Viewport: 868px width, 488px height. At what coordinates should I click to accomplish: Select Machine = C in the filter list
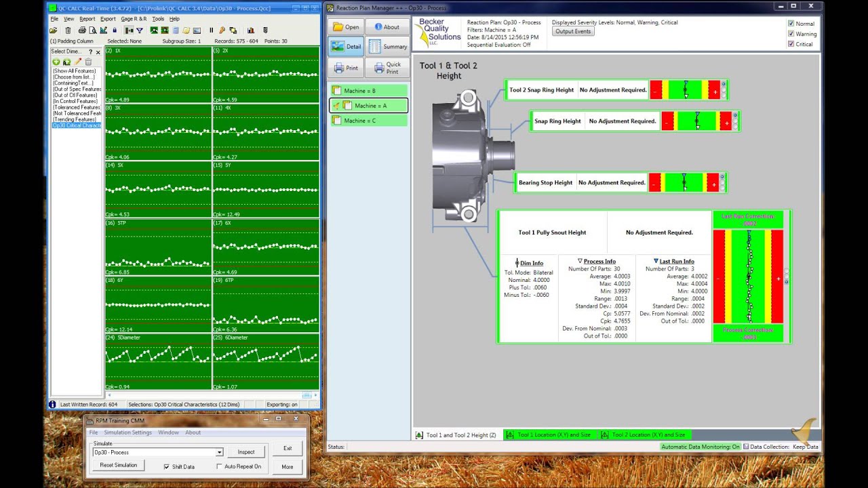click(x=368, y=121)
